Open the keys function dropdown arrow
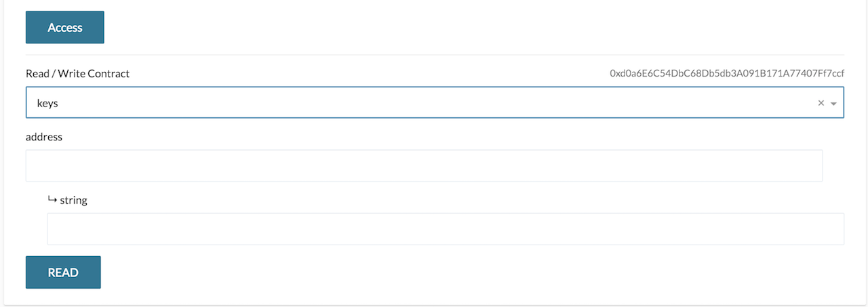 [x=833, y=104]
